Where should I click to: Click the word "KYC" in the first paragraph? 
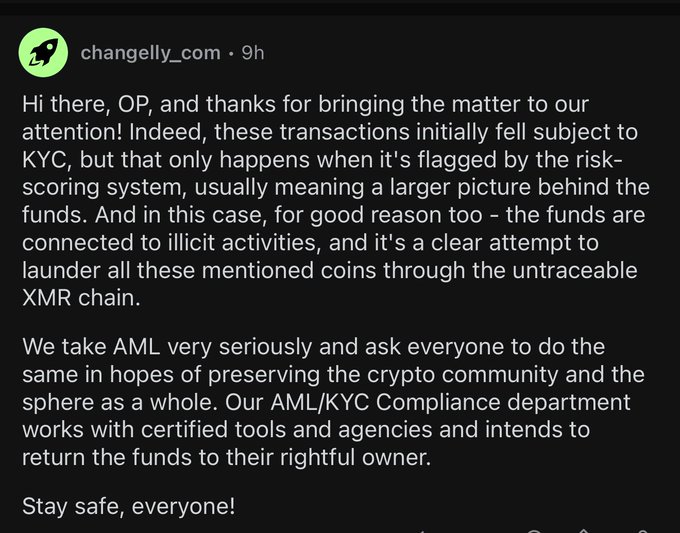(45, 160)
